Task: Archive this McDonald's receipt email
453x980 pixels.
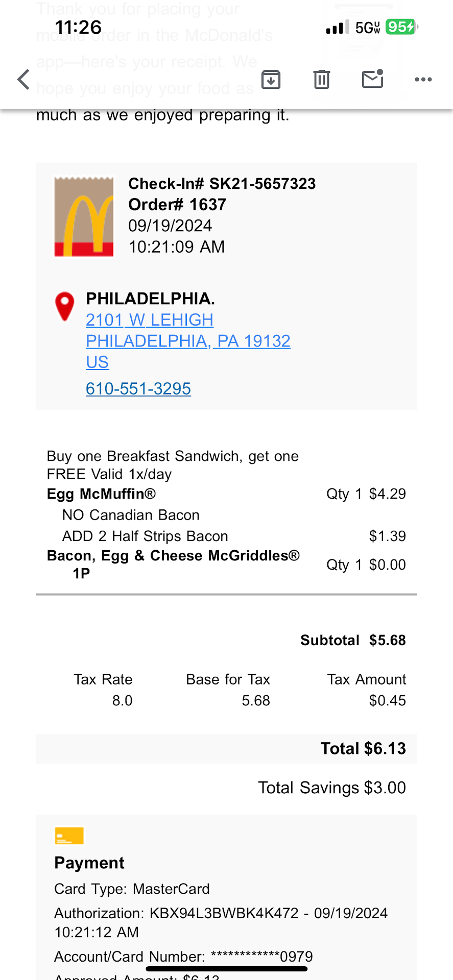Action: coord(271,80)
